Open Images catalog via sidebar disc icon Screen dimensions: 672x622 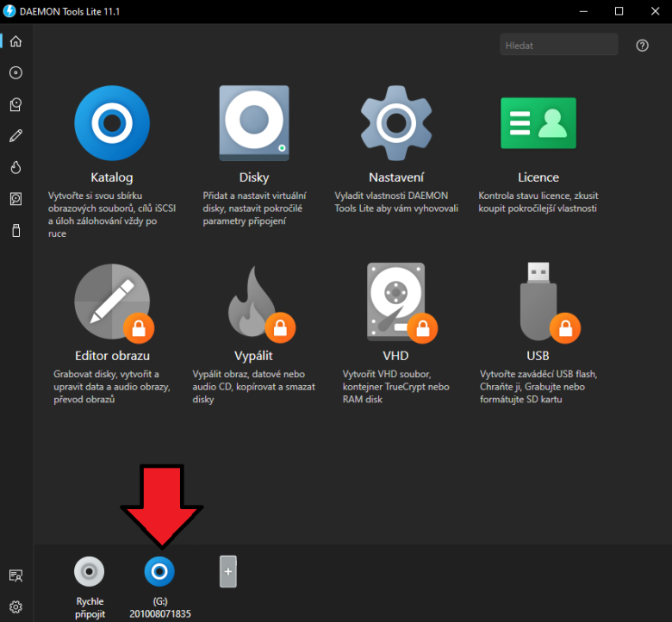pyautogui.click(x=16, y=73)
